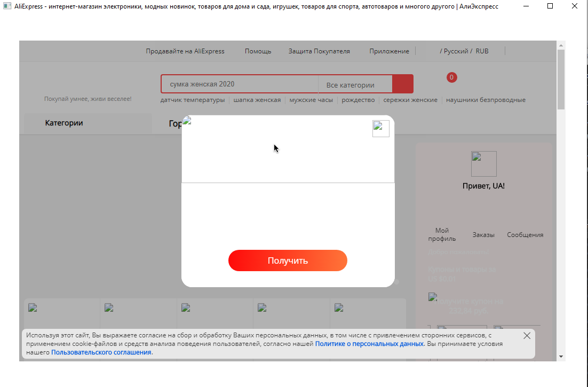The image size is (588, 387).
Task: Open Заказы in the profile panel
Action: click(x=483, y=235)
